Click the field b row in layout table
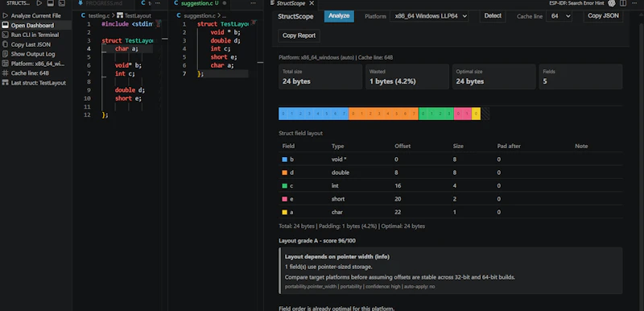Viewport: 644px width, 311px height. coord(451,160)
